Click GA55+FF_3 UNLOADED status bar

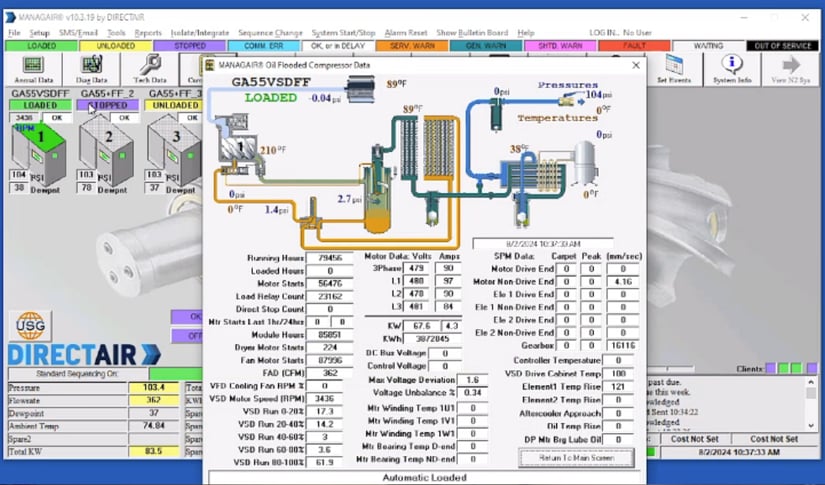[x=175, y=105]
